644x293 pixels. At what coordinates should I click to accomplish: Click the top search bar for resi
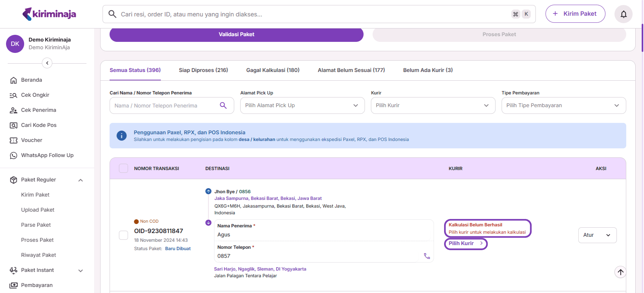[x=312, y=14]
